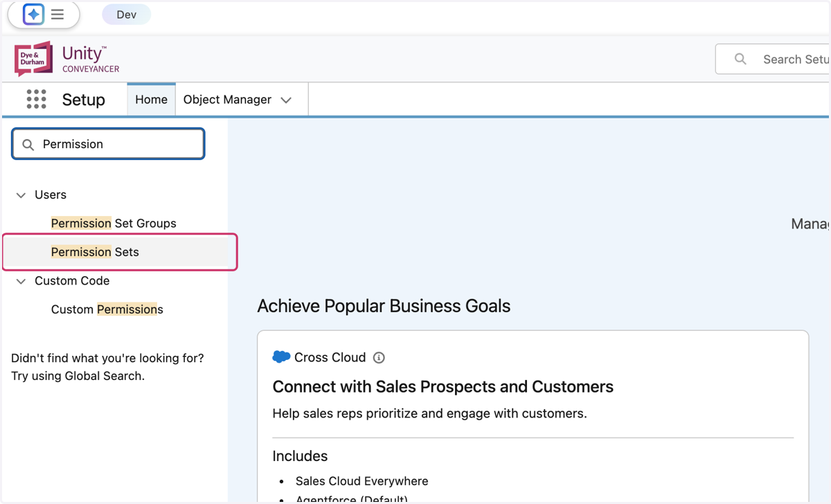
Task: Click the Search Setup magnifier icon
Action: [x=740, y=60]
